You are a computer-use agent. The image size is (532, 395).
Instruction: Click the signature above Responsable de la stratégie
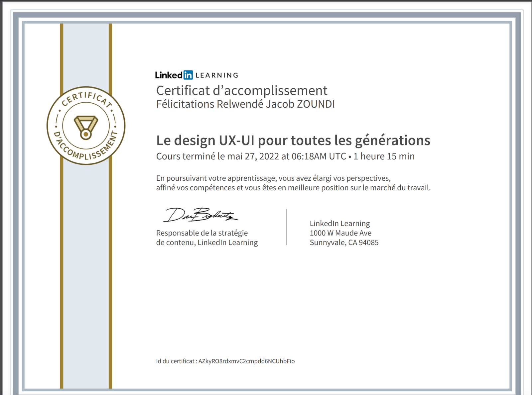pyautogui.click(x=200, y=215)
